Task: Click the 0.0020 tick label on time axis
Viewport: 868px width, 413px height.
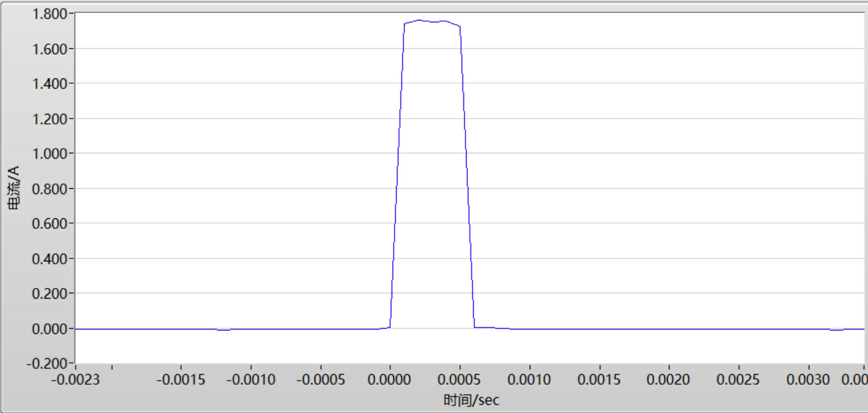Action: (670, 379)
